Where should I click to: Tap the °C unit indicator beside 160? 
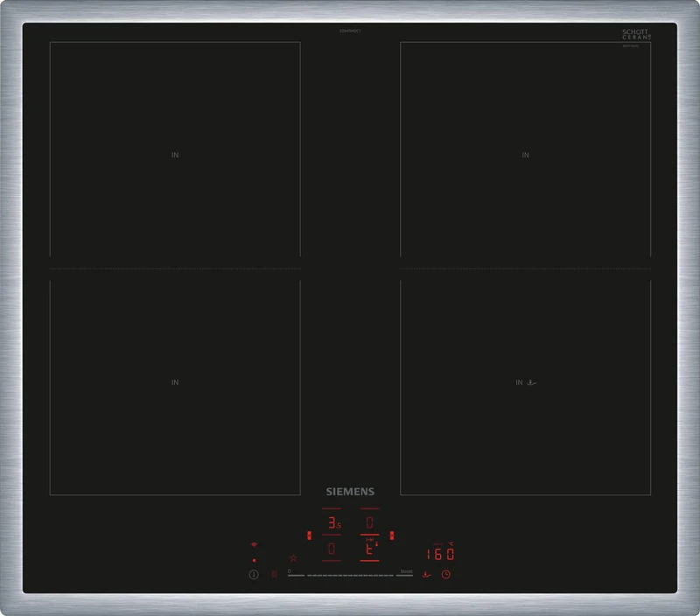point(451,543)
